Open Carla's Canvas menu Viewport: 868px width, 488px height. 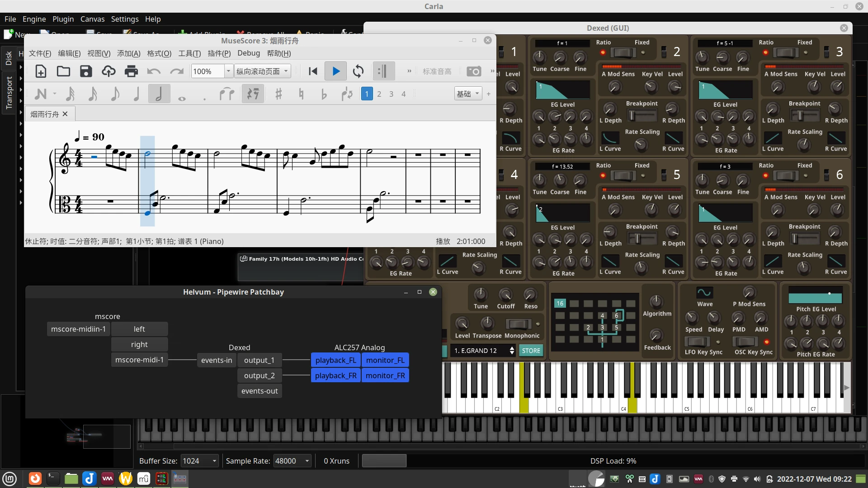point(92,19)
